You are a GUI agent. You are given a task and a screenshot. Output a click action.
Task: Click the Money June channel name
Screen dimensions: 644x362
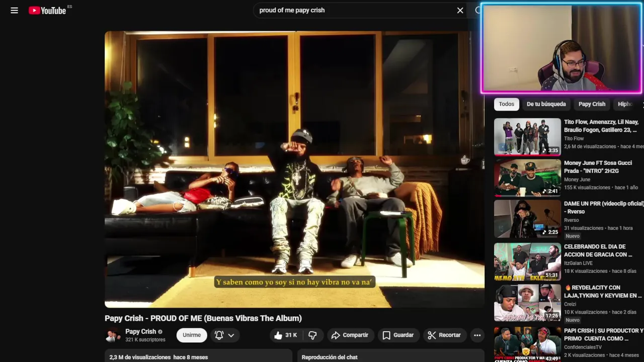pyautogui.click(x=577, y=179)
